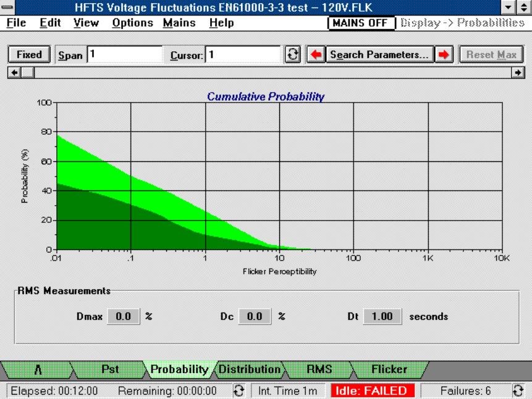This screenshot has width=532, height=399.
Task: Open Search Parameters dialog
Action: click(379, 54)
